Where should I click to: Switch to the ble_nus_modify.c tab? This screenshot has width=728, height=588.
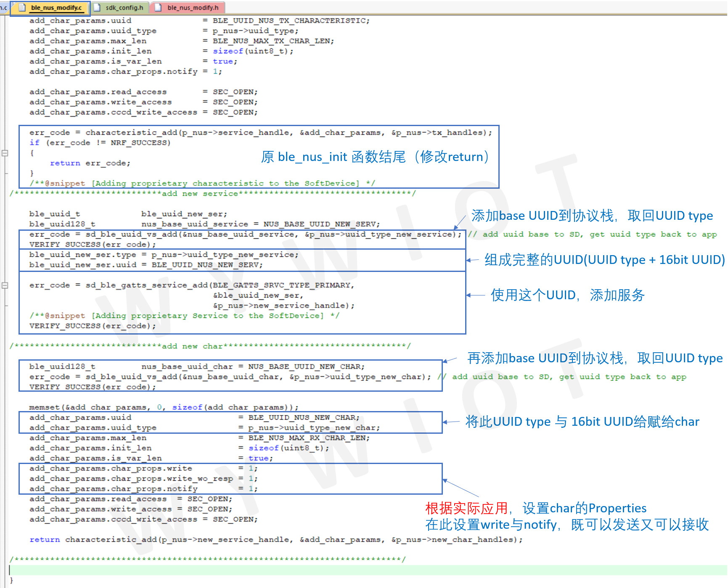pyautogui.click(x=50, y=8)
